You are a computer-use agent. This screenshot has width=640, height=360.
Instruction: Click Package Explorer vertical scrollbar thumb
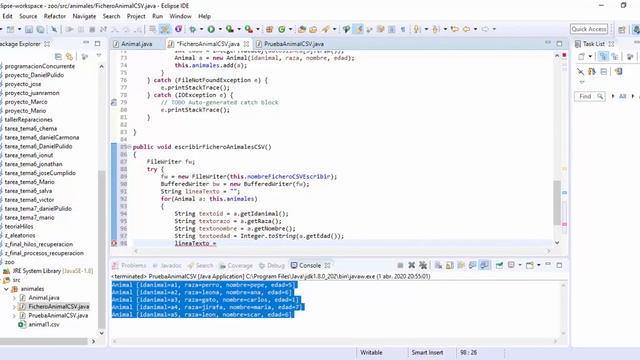pos(101,249)
